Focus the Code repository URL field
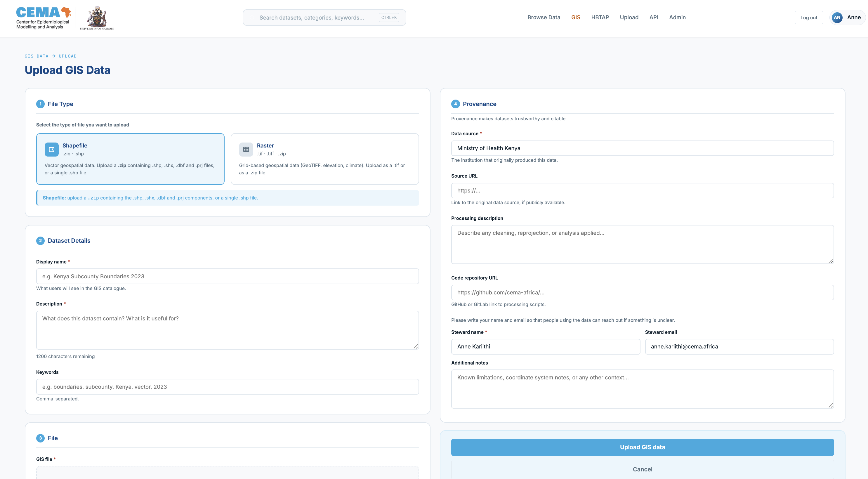The width and height of the screenshot is (868, 479). pyautogui.click(x=642, y=292)
